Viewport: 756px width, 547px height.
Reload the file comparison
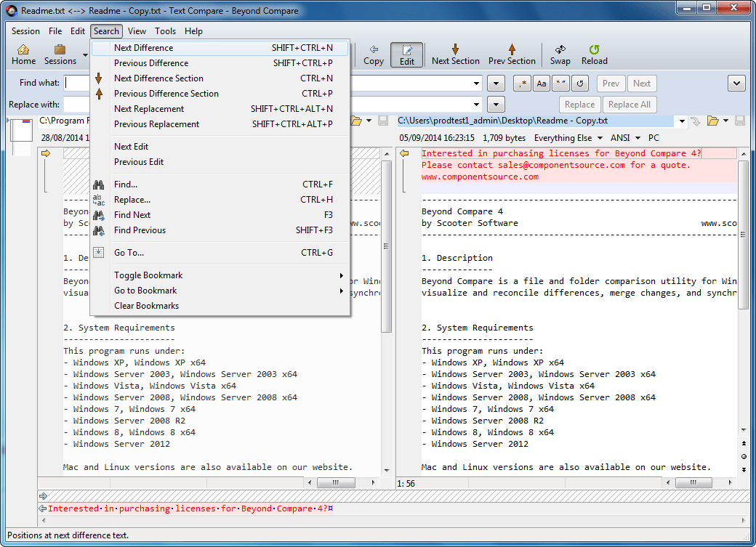click(594, 49)
